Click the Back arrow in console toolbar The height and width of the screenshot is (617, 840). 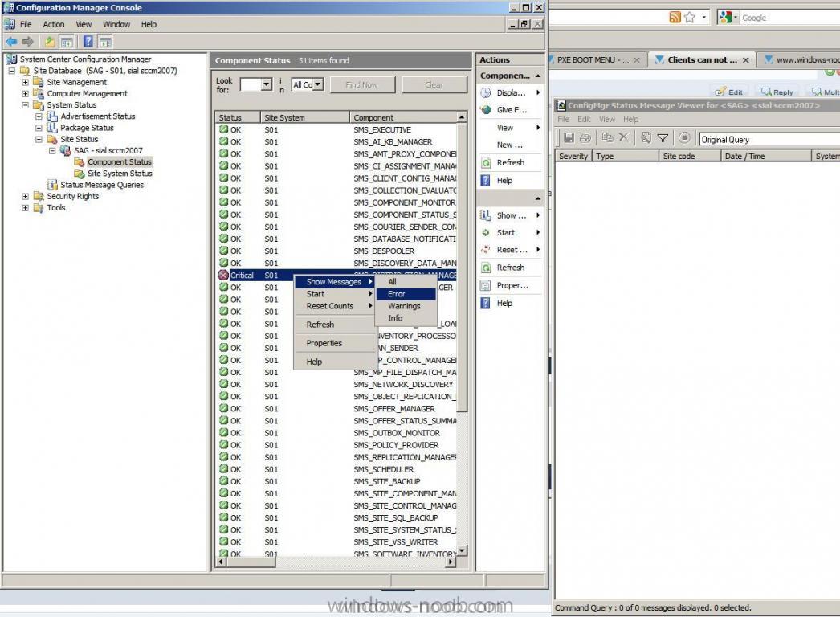[x=11, y=41]
